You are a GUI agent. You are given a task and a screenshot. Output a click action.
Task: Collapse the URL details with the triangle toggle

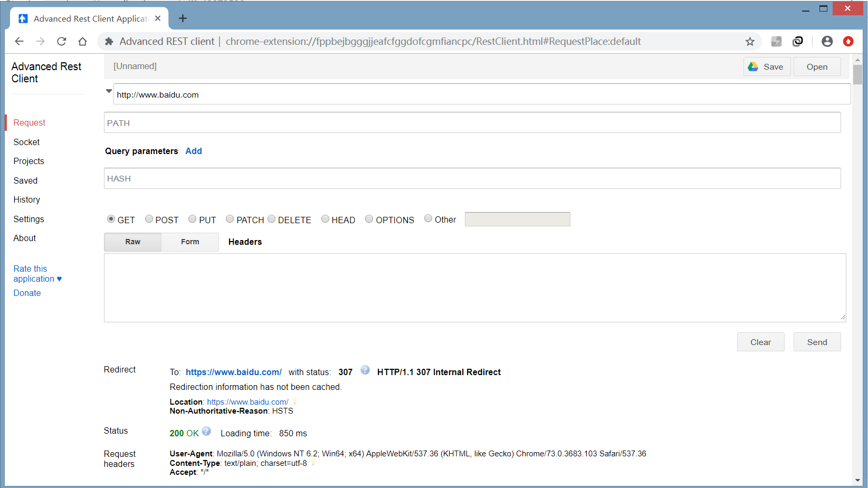coord(109,91)
